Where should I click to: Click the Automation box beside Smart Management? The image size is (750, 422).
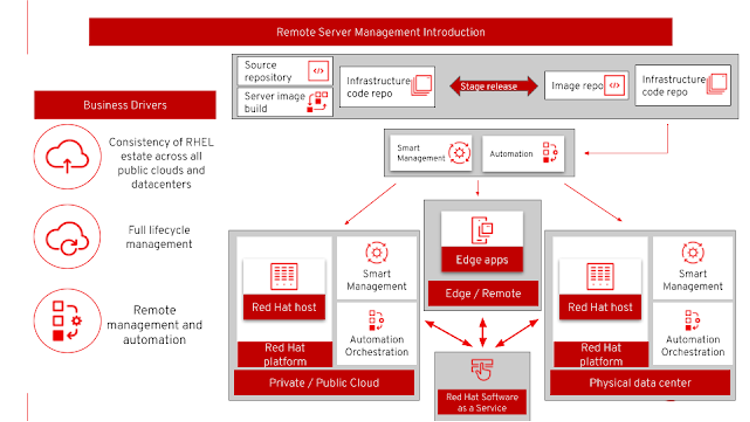523,154
